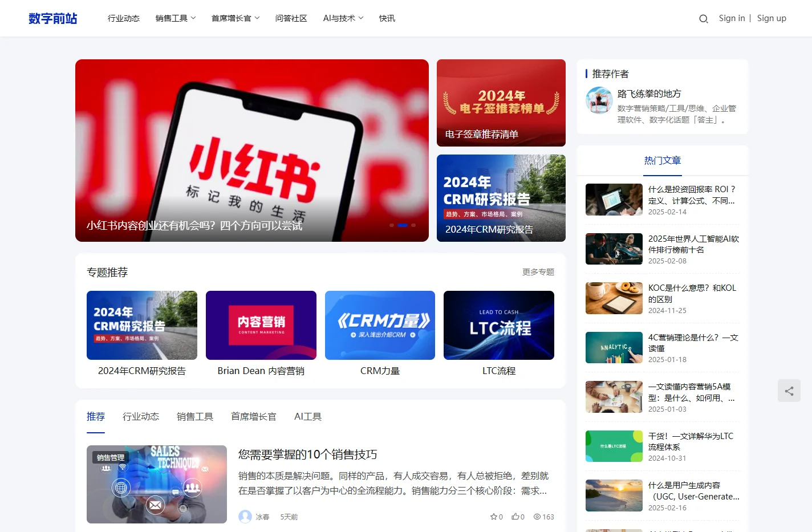This screenshot has width=812, height=532.
Task: Open hot article 2025年世界人工智能AI软件排行榜
Action: [693, 244]
